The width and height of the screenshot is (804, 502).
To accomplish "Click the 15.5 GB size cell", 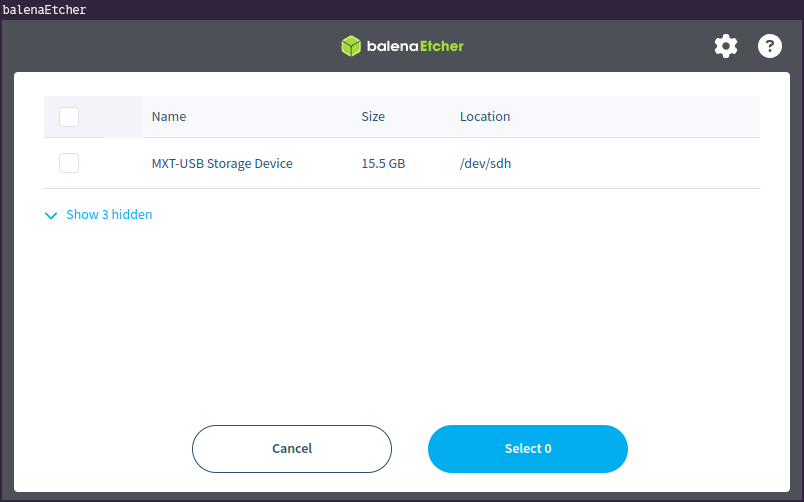I will coord(383,163).
